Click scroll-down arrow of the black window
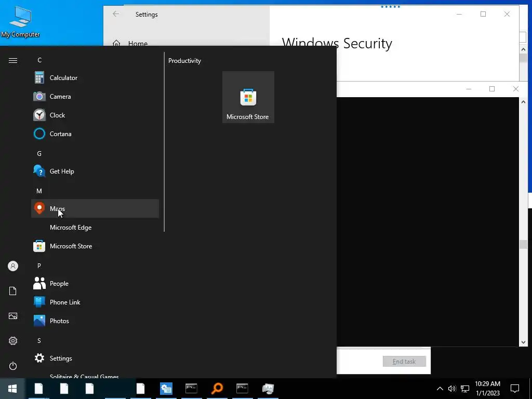Viewport: 532px width, 399px height. [523, 342]
